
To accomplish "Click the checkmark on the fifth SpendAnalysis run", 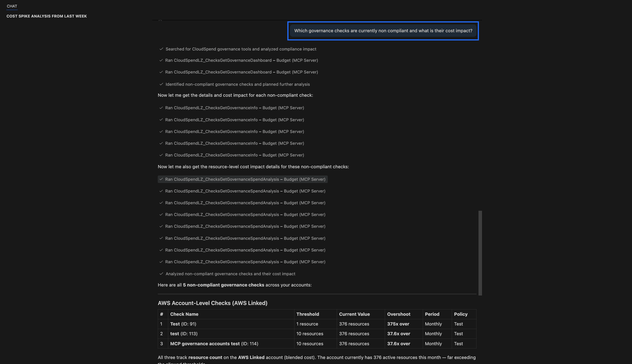I will point(161,226).
